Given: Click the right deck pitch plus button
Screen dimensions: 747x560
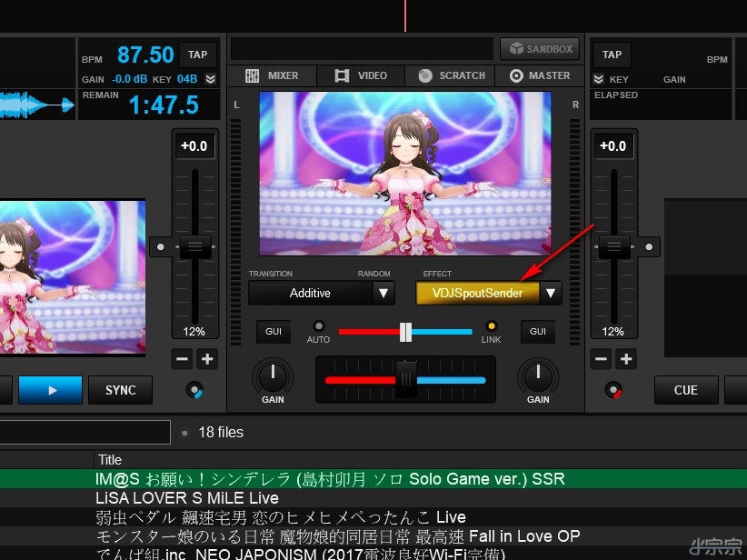Looking at the screenshot, I should [x=626, y=359].
